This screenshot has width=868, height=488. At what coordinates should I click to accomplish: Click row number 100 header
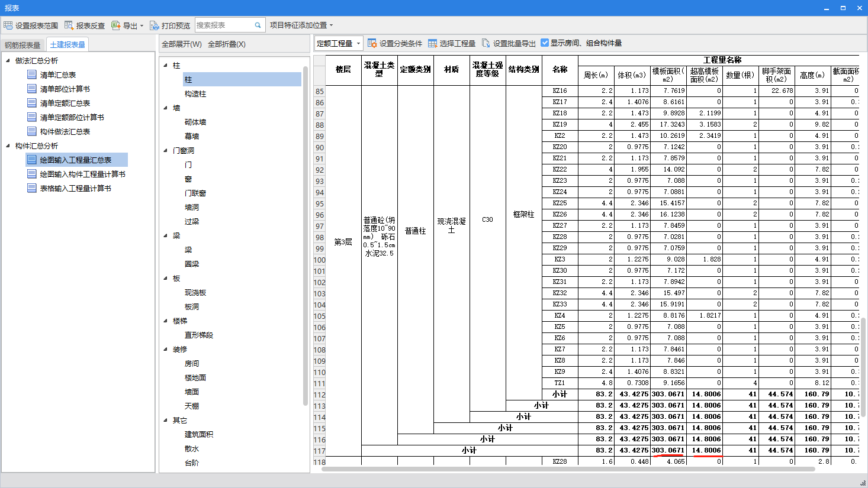click(320, 260)
